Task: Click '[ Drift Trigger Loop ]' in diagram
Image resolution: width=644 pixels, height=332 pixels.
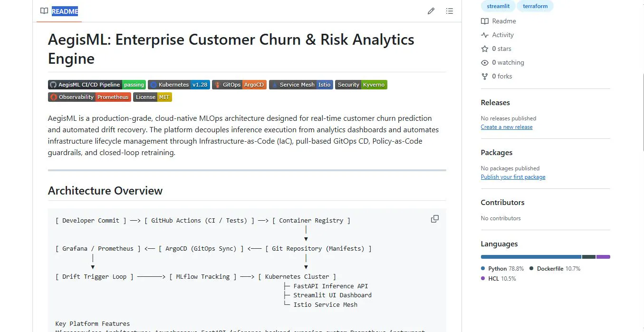Action: click(95, 276)
